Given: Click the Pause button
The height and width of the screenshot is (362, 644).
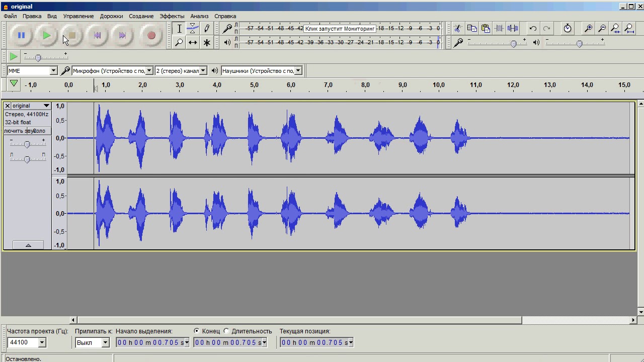Looking at the screenshot, I should pos(21,36).
